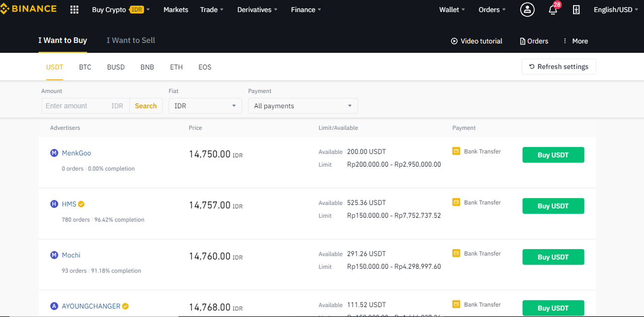The height and width of the screenshot is (317, 644).
Task: Click the price 14,768.00 IDR
Action: tap(216, 307)
